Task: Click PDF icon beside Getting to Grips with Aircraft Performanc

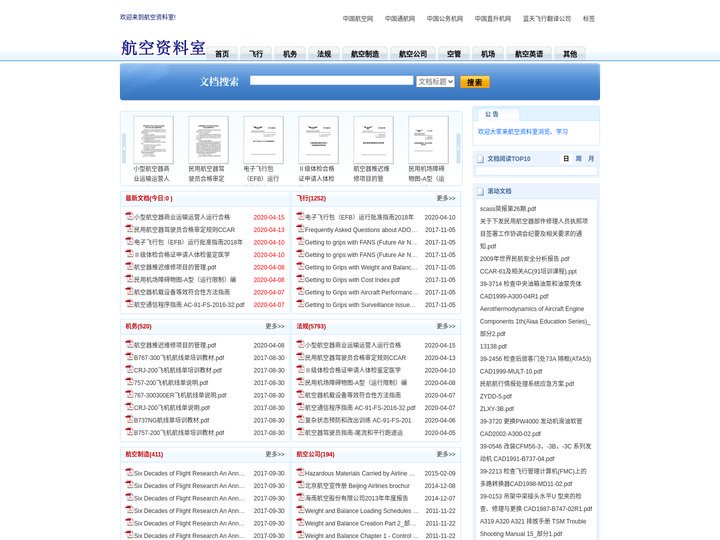Action: (300, 291)
